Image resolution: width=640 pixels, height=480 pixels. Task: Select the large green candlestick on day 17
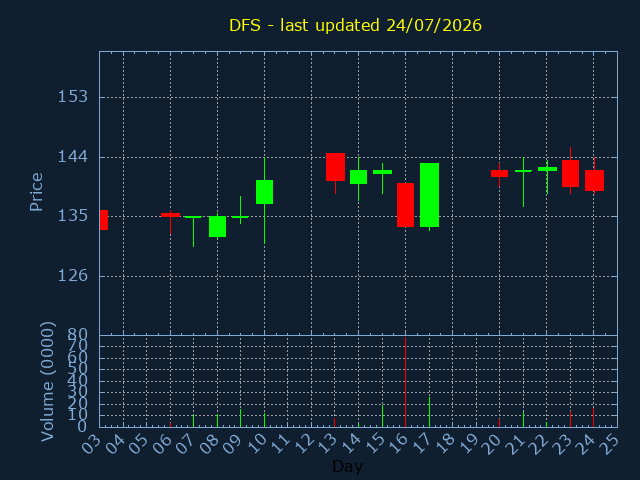(429, 195)
